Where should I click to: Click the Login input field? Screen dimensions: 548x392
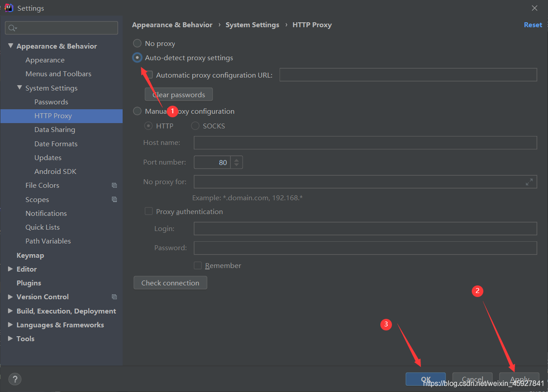tap(365, 228)
